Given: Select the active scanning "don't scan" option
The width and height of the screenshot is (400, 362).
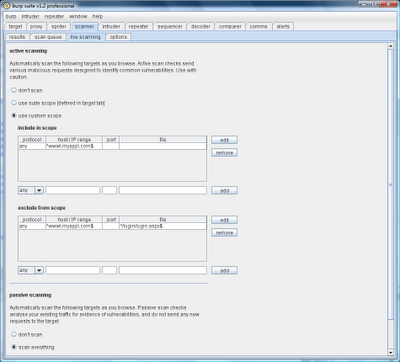Looking at the screenshot, I should point(14,90).
